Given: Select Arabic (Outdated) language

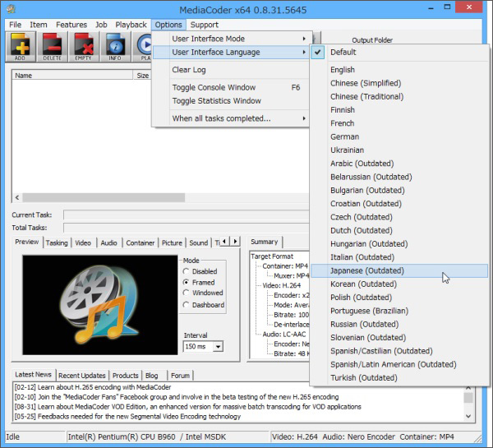Looking at the screenshot, I should tap(399, 164).
